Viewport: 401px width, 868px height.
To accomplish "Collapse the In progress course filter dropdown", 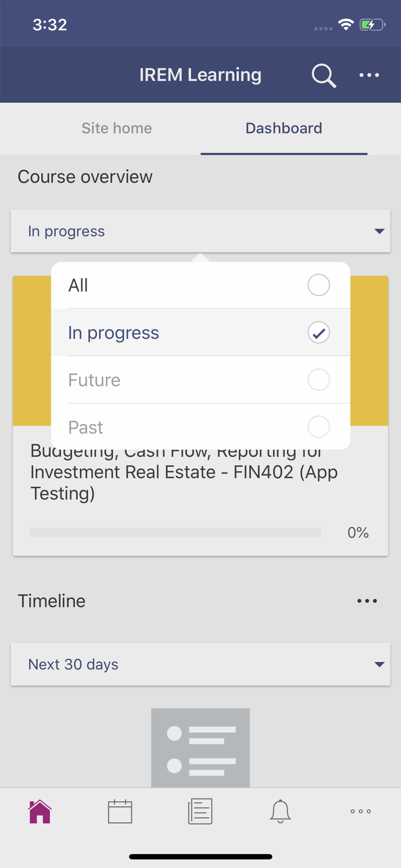I will 200,231.
